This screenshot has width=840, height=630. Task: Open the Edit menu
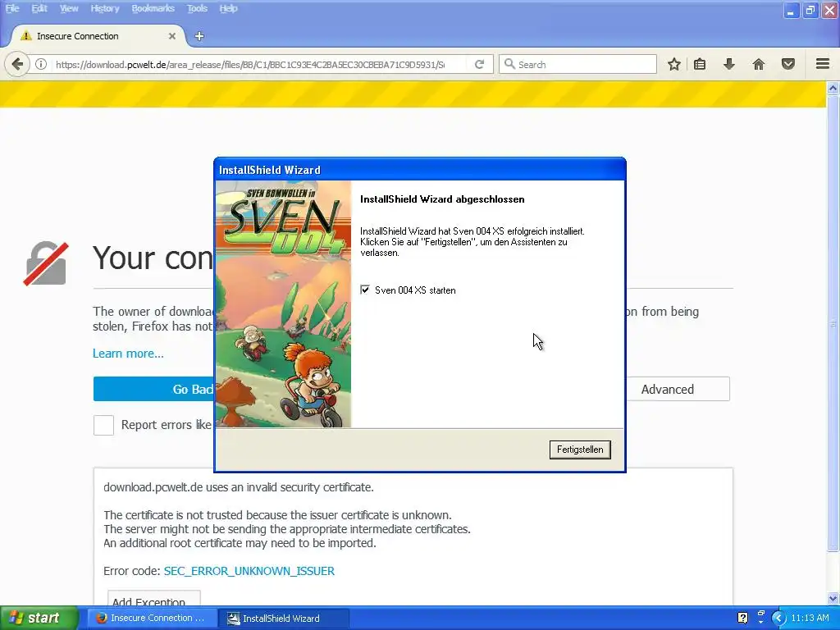click(x=39, y=8)
